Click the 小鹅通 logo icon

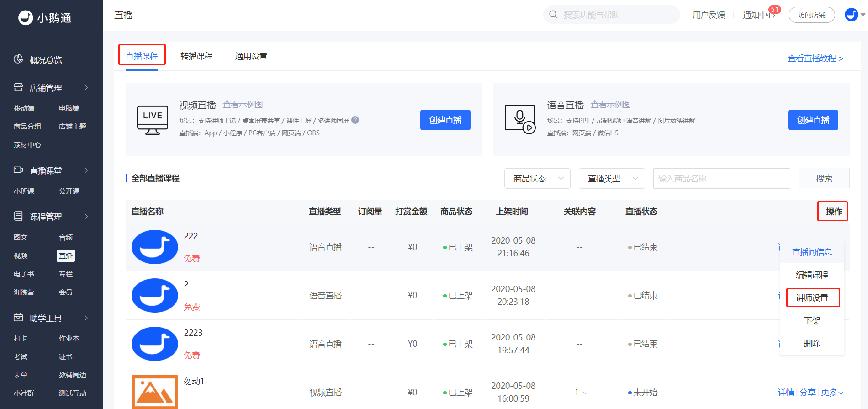click(x=26, y=18)
